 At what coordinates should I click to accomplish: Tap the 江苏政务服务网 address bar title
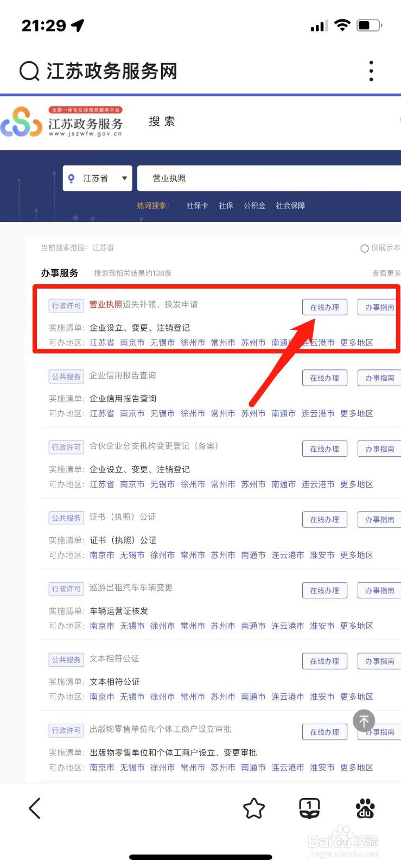[112, 71]
